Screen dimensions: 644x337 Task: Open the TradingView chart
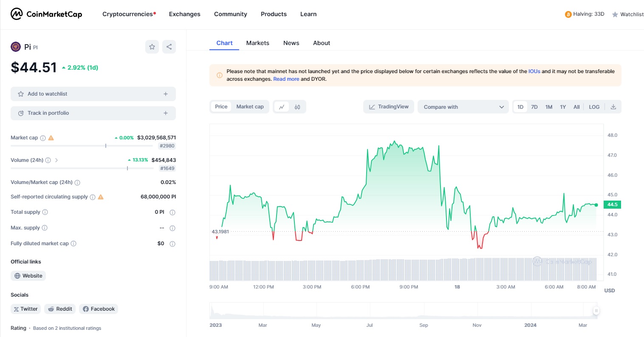coord(389,107)
